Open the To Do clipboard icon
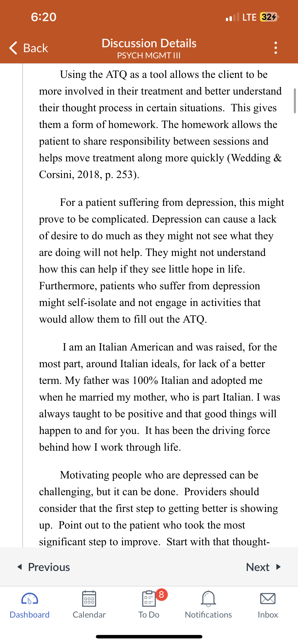This screenshot has height=644, width=298. (x=149, y=599)
